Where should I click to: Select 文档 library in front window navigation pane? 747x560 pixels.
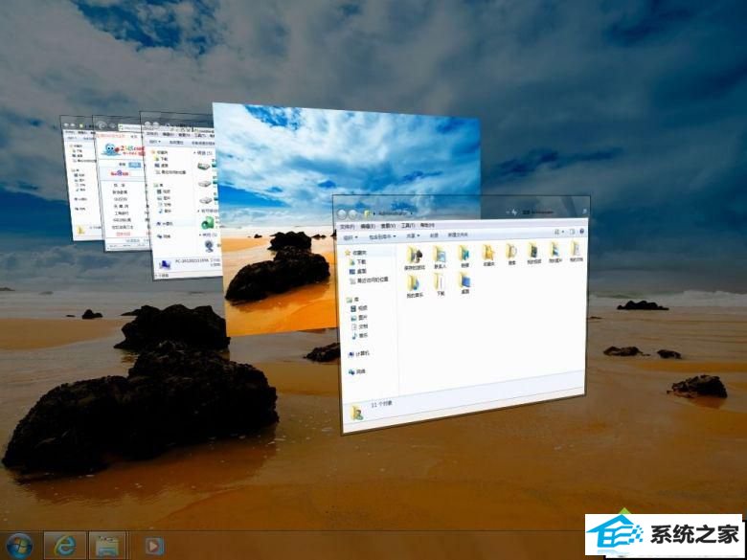point(359,326)
